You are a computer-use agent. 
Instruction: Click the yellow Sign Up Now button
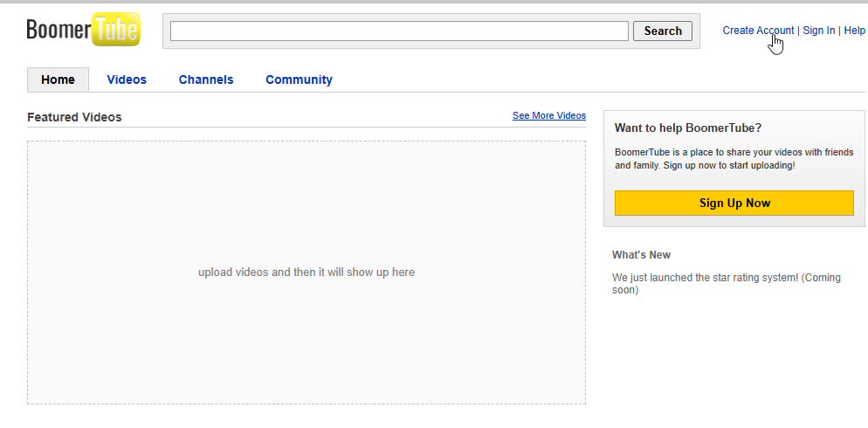point(734,203)
